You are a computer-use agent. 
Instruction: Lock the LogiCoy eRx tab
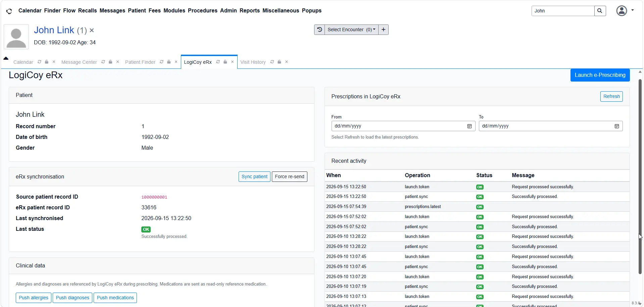(x=225, y=62)
